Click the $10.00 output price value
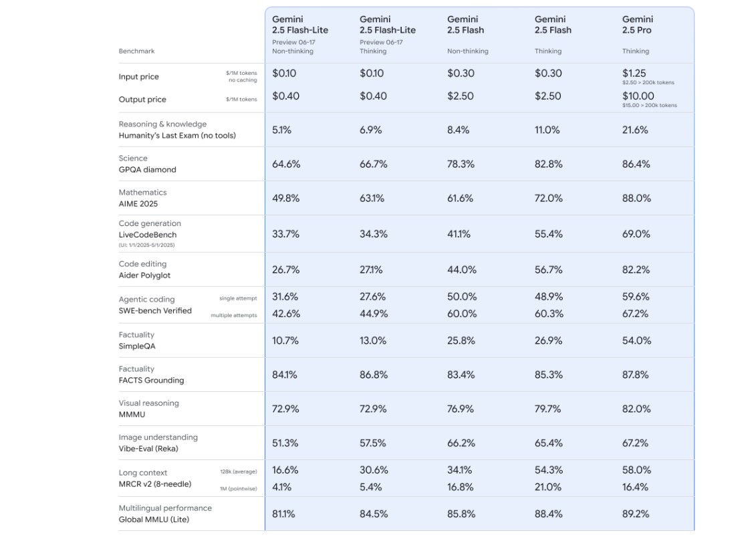 pyautogui.click(x=638, y=96)
